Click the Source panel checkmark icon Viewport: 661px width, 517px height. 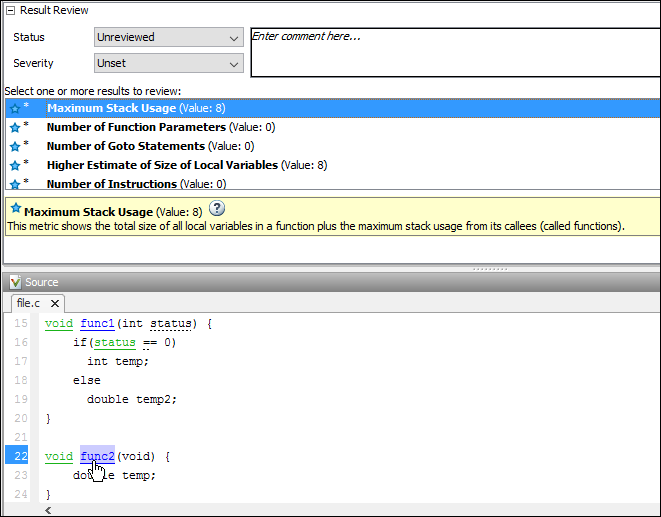[14, 282]
